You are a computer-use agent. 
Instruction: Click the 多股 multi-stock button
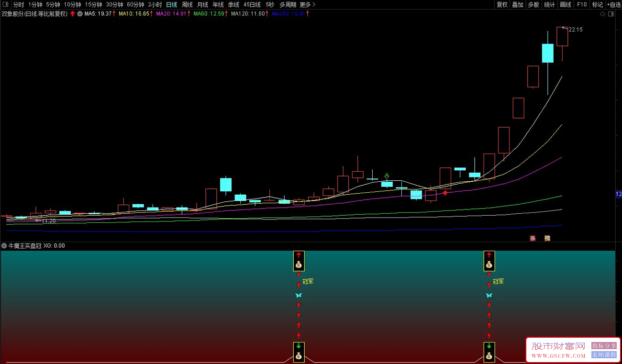[533, 4]
